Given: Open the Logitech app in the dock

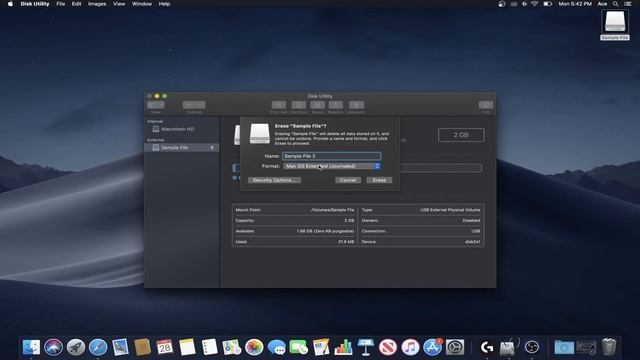Looking at the screenshot, I should click(x=487, y=347).
